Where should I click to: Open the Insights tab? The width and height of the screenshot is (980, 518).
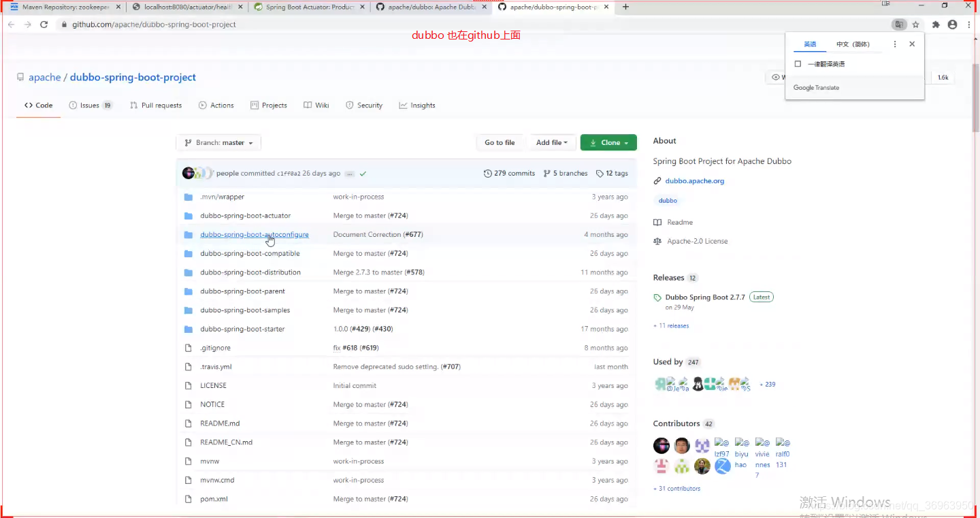point(417,106)
